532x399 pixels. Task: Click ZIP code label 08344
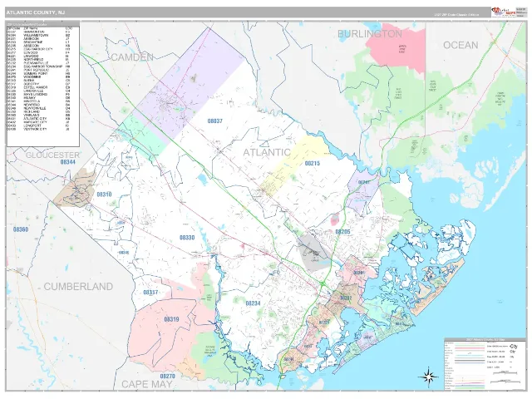click(67, 162)
